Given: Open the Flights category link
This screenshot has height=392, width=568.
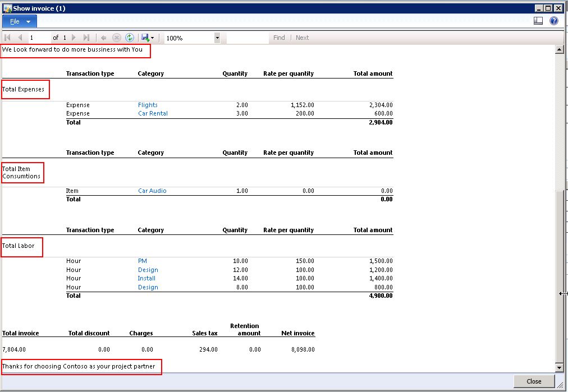Looking at the screenshot, I should [x=148, y=105].
